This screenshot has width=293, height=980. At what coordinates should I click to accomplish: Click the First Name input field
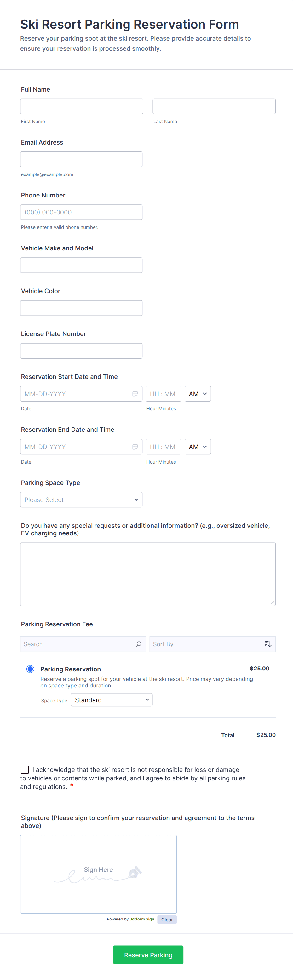(81, 106)
